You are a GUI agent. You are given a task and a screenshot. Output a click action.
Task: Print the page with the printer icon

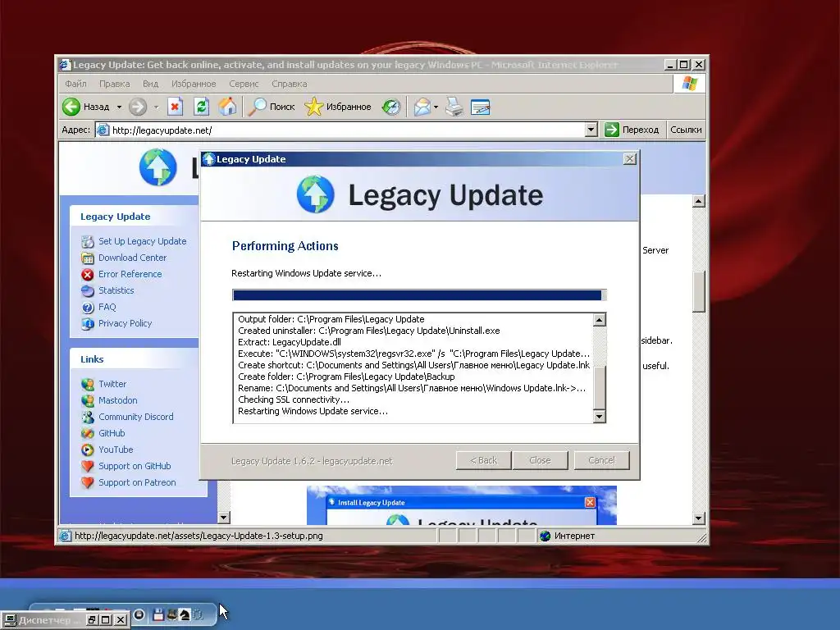[x=454, y=107]
